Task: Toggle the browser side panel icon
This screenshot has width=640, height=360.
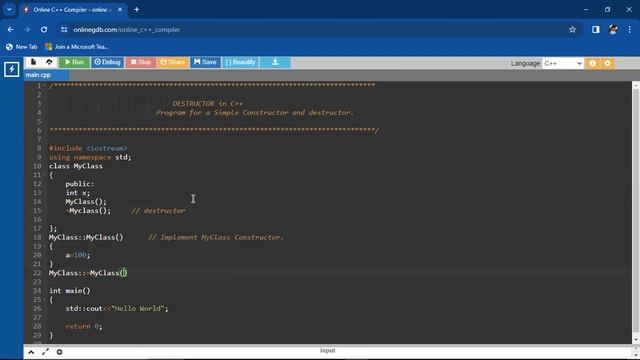Action: (596, 30)
